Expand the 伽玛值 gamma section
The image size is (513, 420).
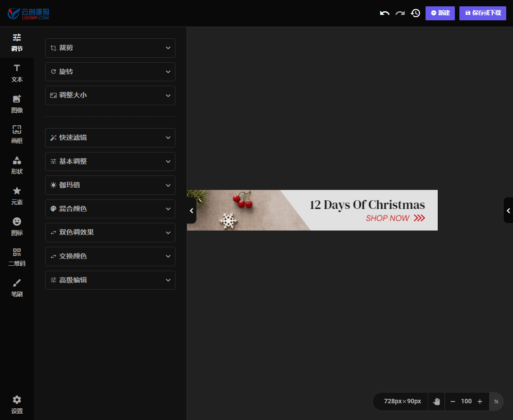pyautogui.click(x=110, y=185)
